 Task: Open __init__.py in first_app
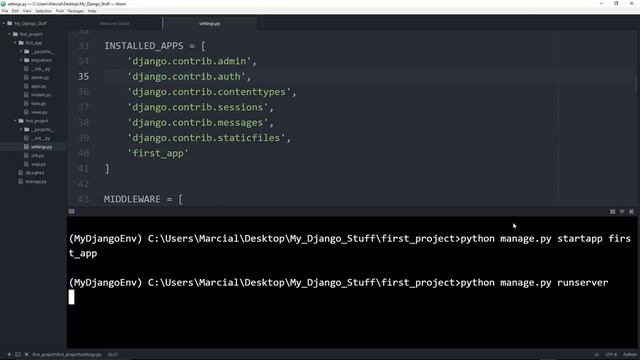point(37,69)
